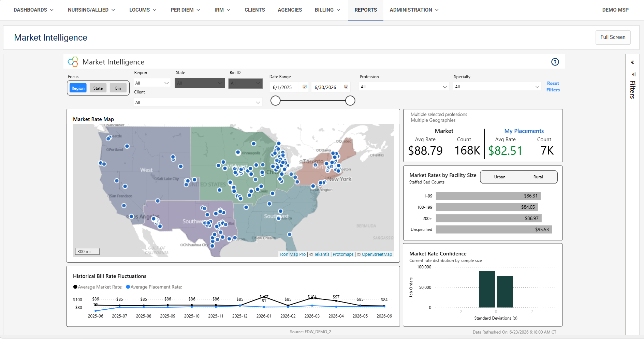The image size is (644, 339).
Task: Open the Locums menu
Action: (143, 10)
